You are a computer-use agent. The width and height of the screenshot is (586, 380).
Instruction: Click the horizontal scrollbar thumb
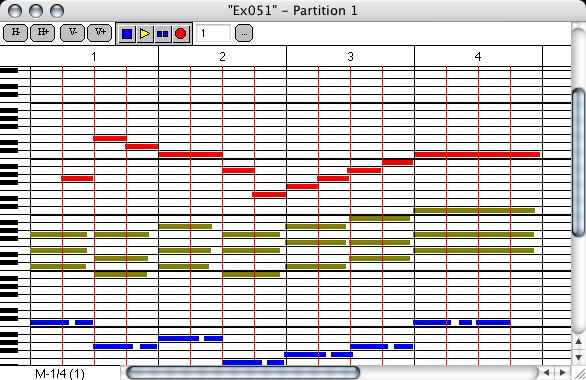(x=243, y=373)
